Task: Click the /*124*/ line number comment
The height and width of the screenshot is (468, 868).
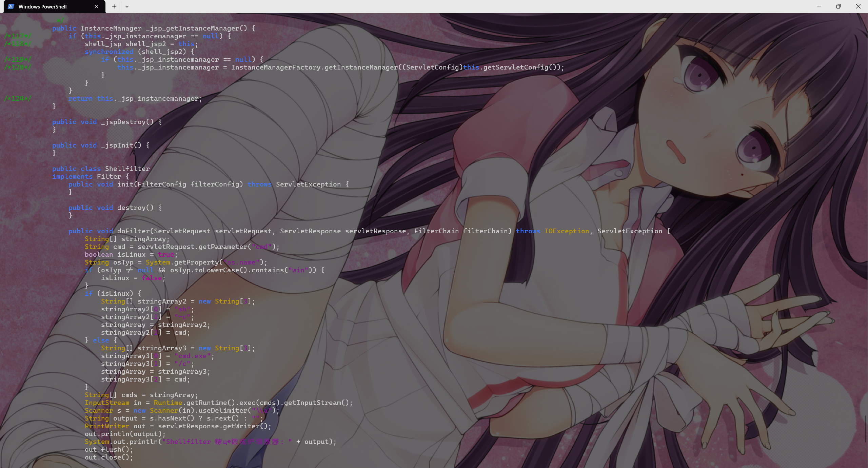Action: (18, 99)
